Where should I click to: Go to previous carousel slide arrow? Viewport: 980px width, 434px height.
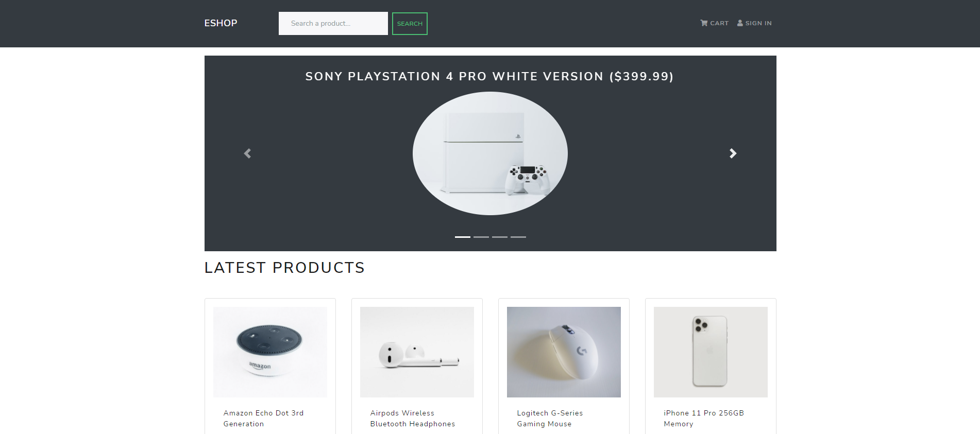pos(247,153)
